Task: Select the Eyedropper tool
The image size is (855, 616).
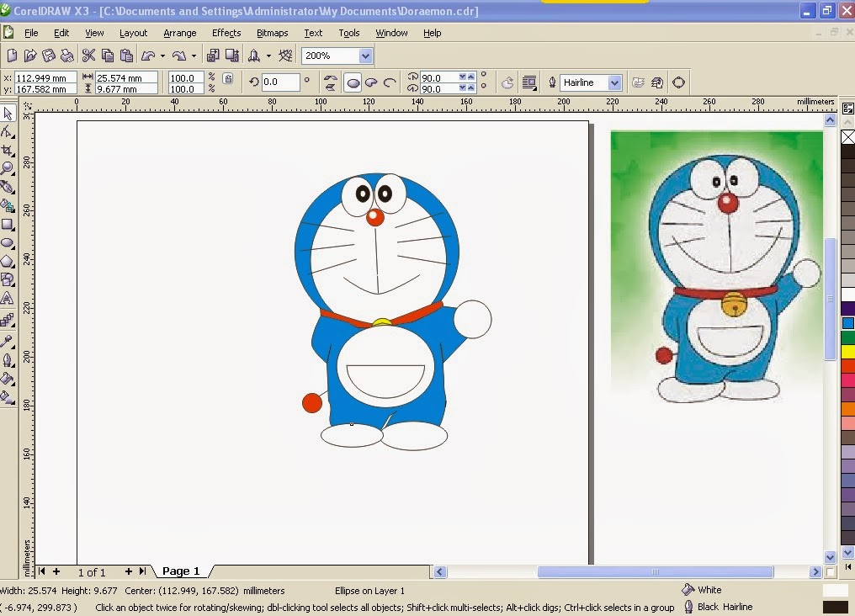Action: click(8, 342)
